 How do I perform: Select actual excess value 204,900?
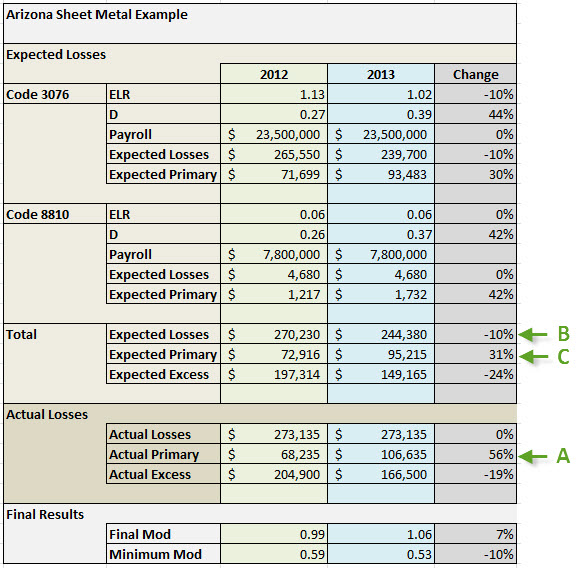tap(274, 474)
